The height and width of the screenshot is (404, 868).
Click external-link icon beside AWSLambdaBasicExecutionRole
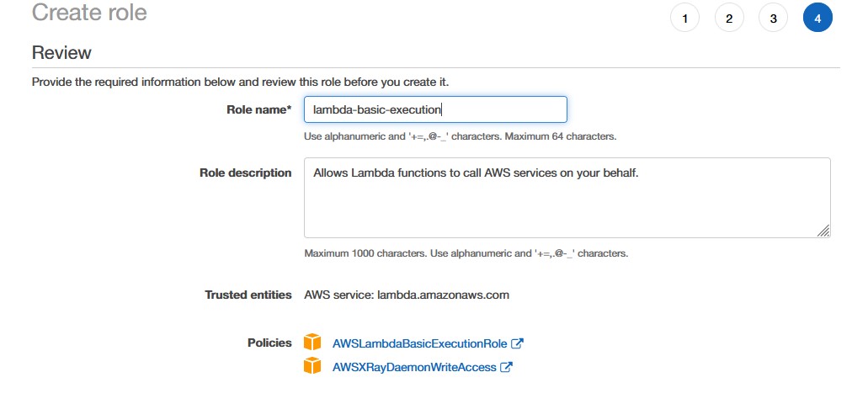click(x=517, y=343)
